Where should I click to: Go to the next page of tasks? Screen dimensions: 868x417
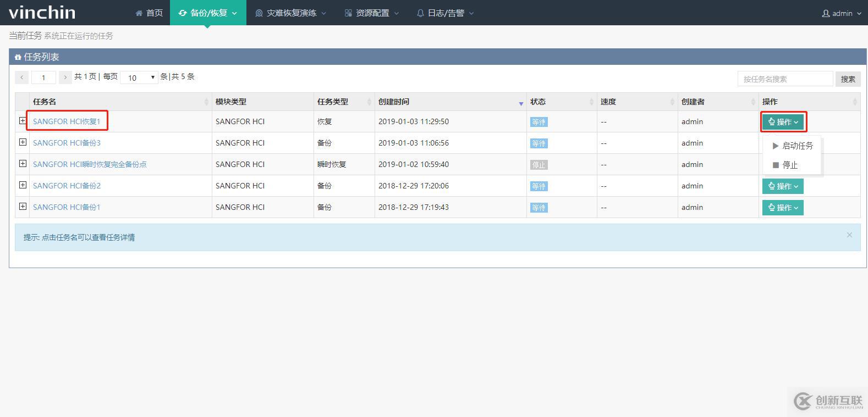click(65, 77)
